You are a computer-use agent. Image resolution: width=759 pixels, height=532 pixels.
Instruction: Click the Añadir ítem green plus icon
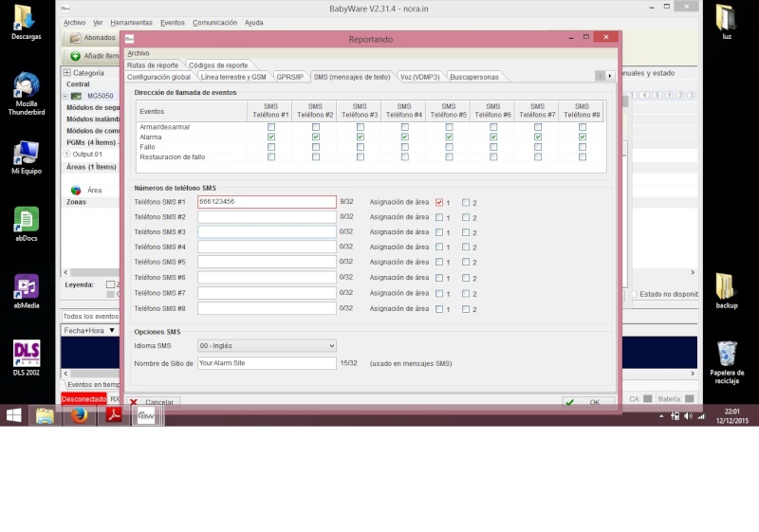tap(75, 56)
